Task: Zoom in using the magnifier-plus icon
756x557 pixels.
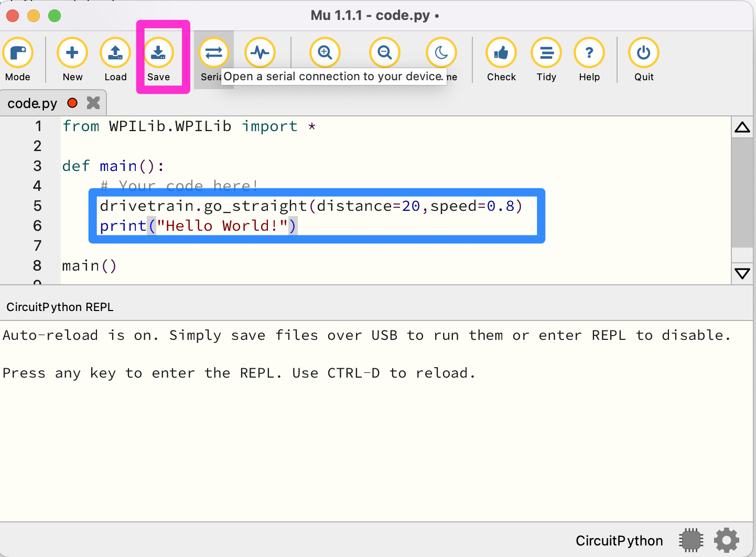Action: [325, 52]
